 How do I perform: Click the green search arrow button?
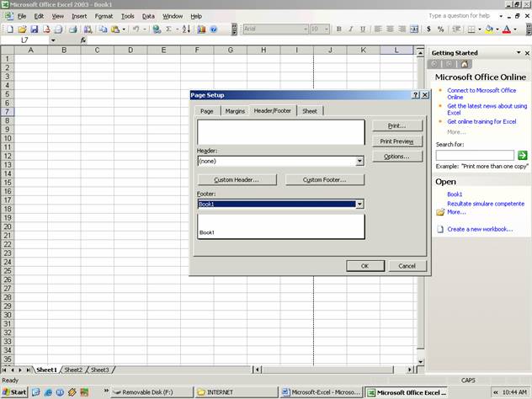pyautogui.click(x=523, y=156)
